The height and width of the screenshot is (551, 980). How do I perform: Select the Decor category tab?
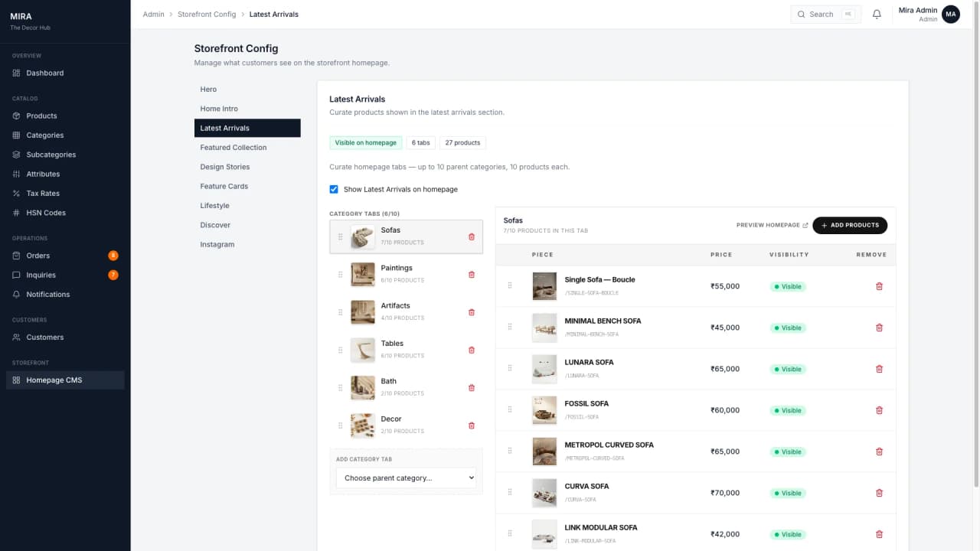pyautogui.click(x=407, y=425)
